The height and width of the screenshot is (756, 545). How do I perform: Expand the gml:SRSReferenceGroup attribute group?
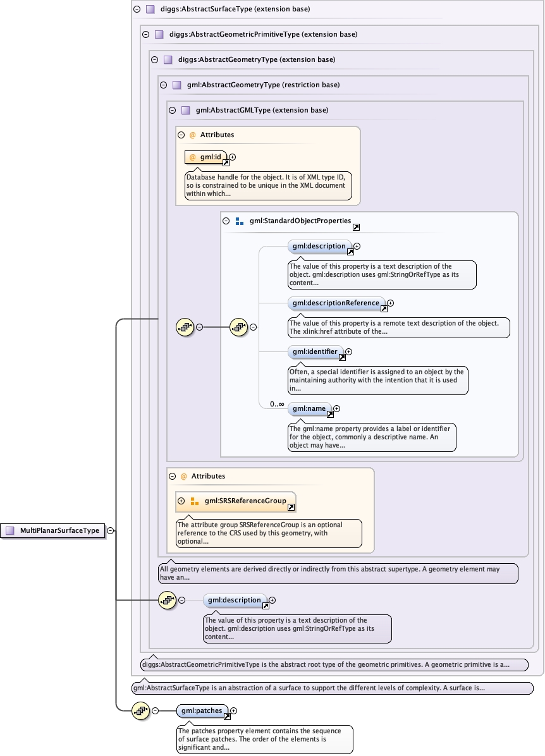click(181, 501)
